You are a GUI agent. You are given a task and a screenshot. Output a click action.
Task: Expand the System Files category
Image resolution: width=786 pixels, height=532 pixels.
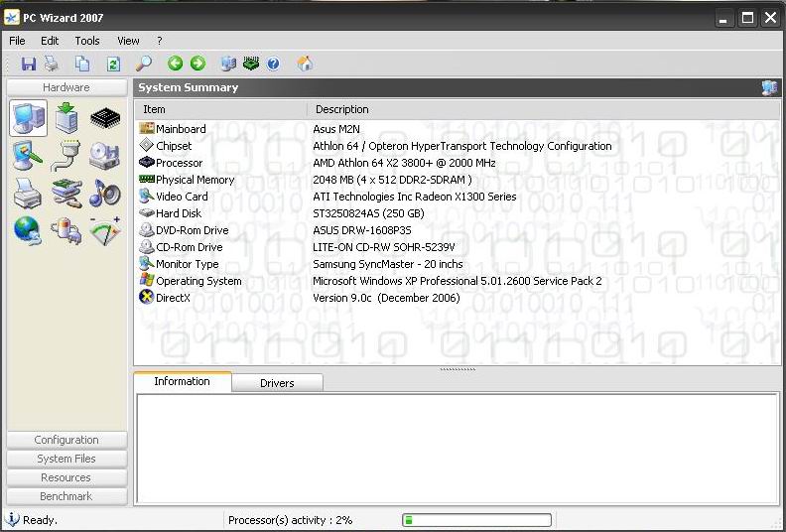point(66,459)
